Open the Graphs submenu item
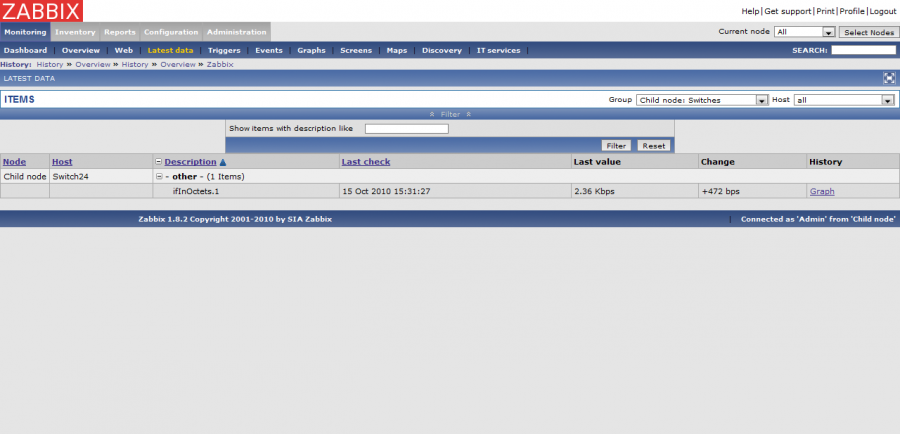Screen dimensions: 900x434 point(311,51)
